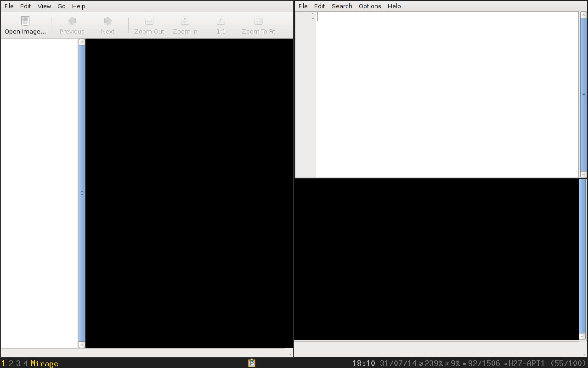
Task: Open the text editor's Edit menu
Action: pyautogui.click(x=319, y=6)
